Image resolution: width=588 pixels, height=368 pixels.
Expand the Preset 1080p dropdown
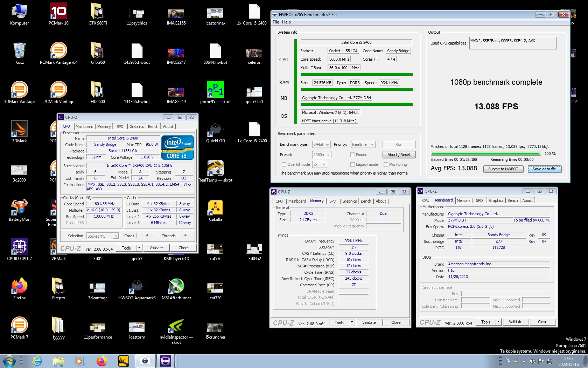click(321, 155)
